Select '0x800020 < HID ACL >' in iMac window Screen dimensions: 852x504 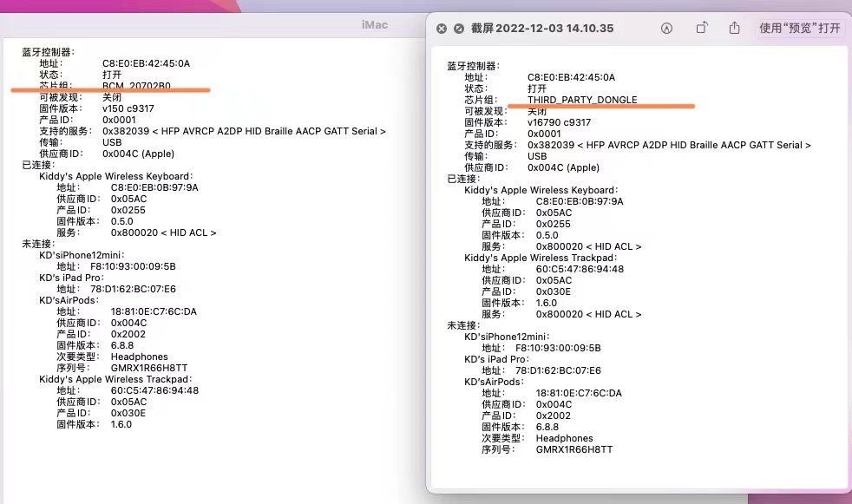(164, 233)
